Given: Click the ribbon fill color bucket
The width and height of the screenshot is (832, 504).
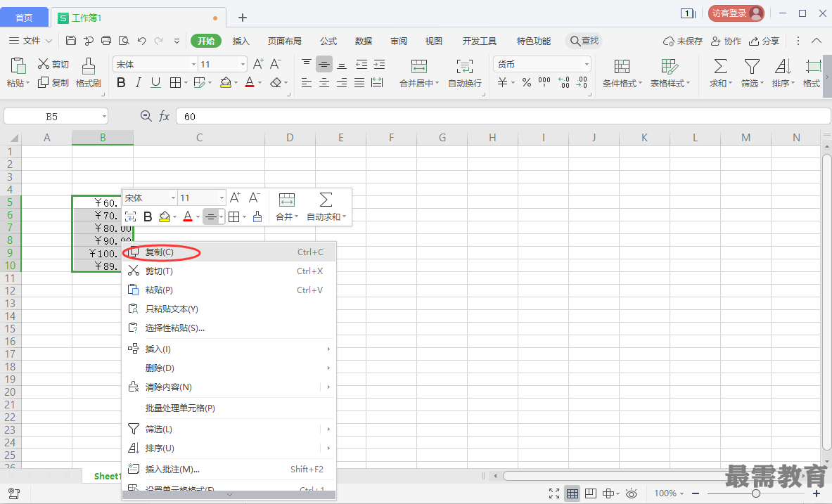Looking at the screenshot, I should (x=226, y=82).
